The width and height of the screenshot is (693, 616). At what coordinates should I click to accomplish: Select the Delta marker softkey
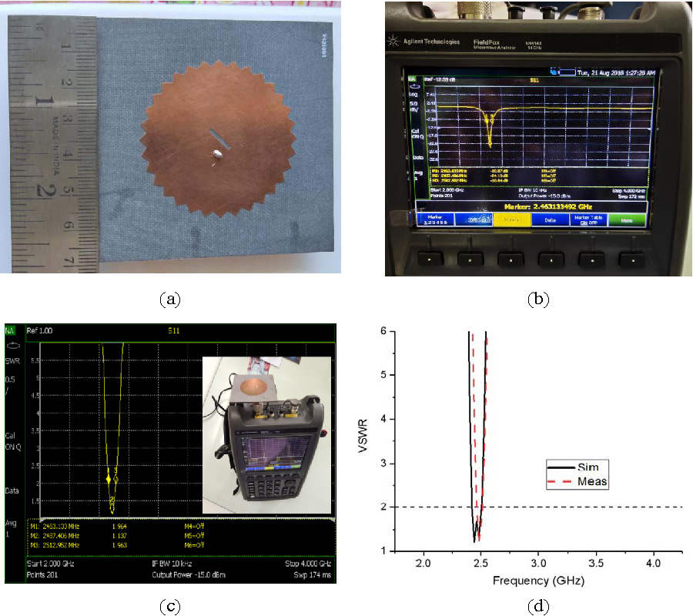coord(548,219)
